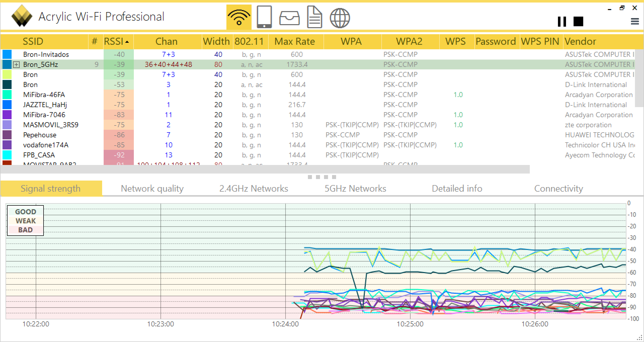Open the hamburger main menu
Screen dimensions: 644x342
635,22
